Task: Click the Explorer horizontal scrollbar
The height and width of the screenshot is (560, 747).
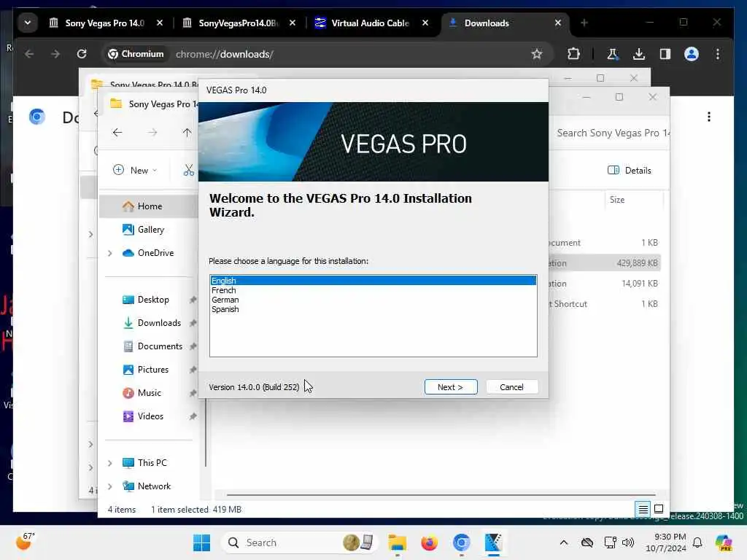Action: (441, 495)
